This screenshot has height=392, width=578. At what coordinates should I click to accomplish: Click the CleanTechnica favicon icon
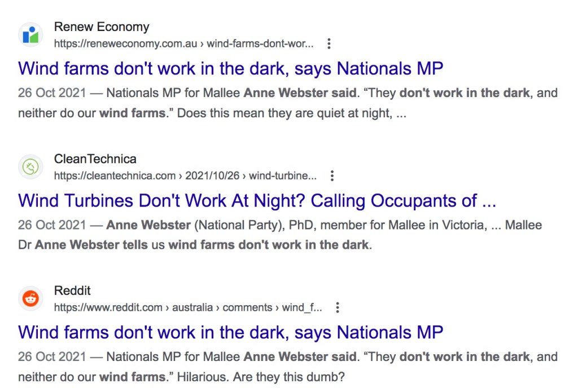(30, 167)
